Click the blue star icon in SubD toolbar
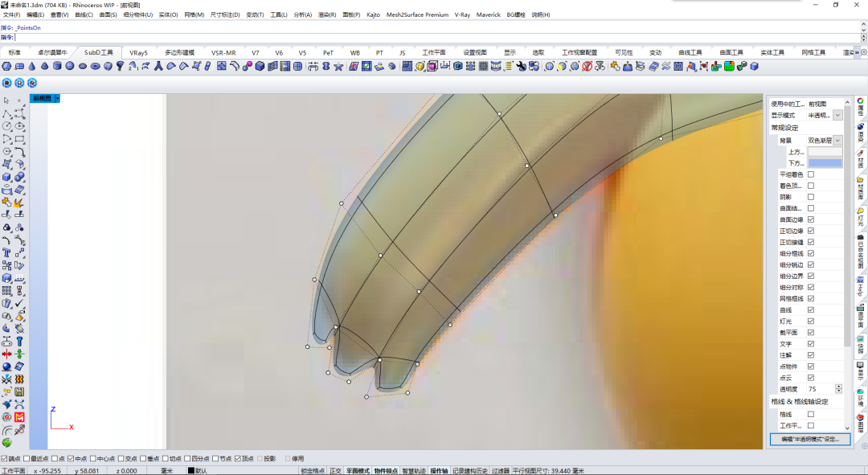Screen dimensions: 868x475 click(338, 67)
